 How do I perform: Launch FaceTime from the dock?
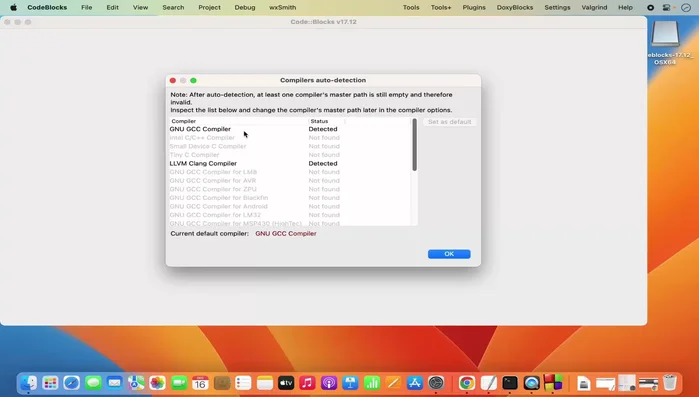coord(179,383)
